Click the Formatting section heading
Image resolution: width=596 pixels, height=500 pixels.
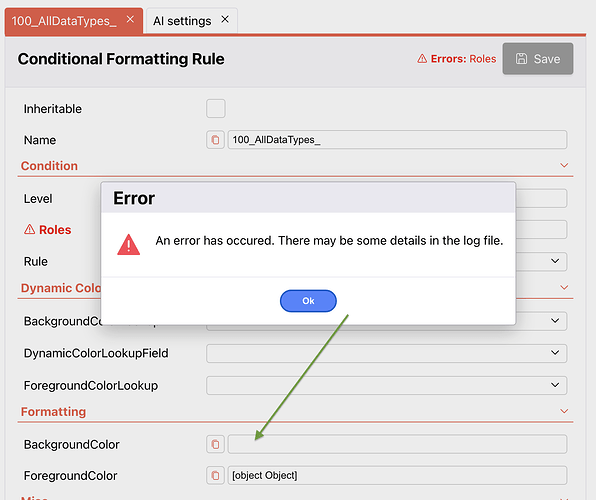click(x=54, y=411)
